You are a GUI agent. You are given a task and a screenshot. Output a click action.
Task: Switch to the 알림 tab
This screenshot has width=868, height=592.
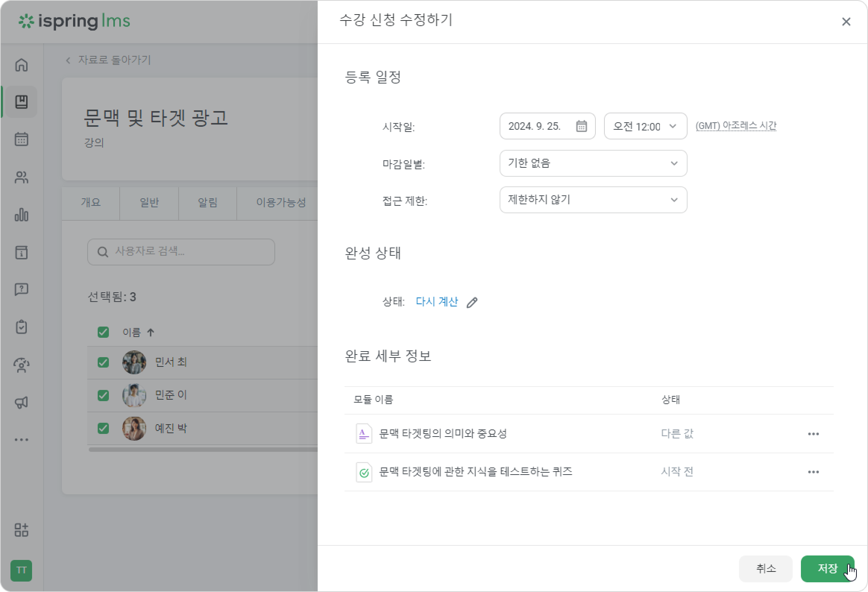[x=208, y=203]
